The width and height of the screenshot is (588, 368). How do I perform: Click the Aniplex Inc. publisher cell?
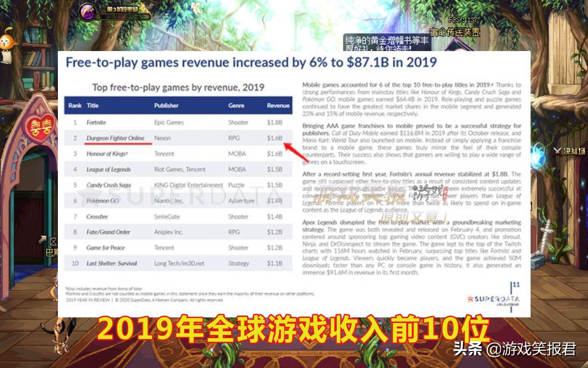(169, 232)
